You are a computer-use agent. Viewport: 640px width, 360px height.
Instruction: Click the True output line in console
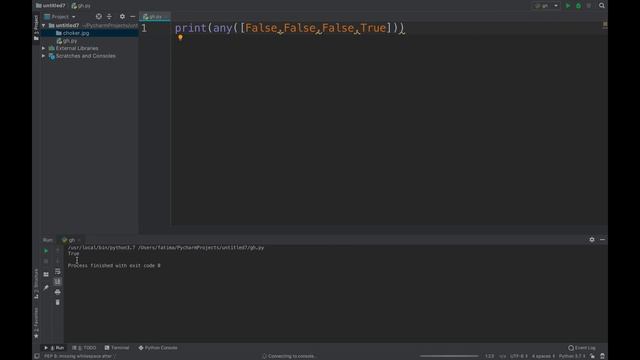pyautogui.click(x=73, y=253)
